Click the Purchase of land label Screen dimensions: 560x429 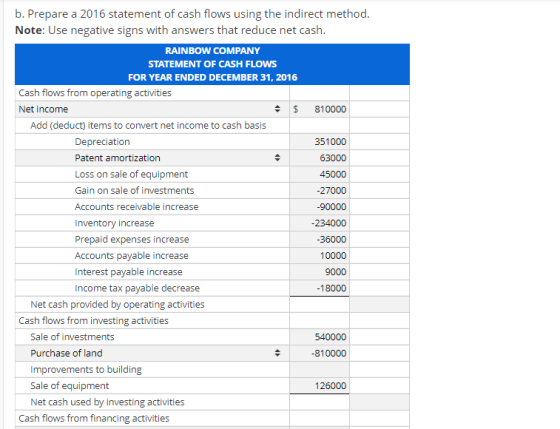click(66, 353)
